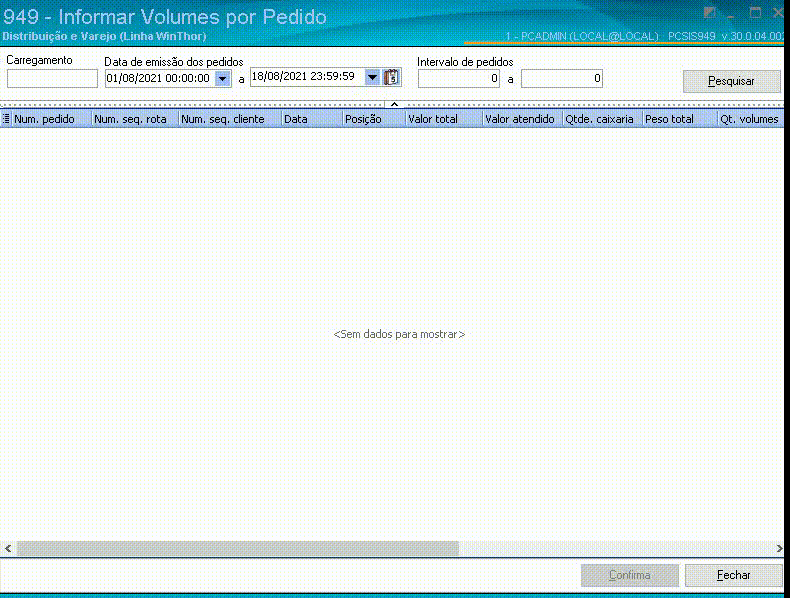Click the Valor total column header
790x598 pixels.
(x=444, y=119)
